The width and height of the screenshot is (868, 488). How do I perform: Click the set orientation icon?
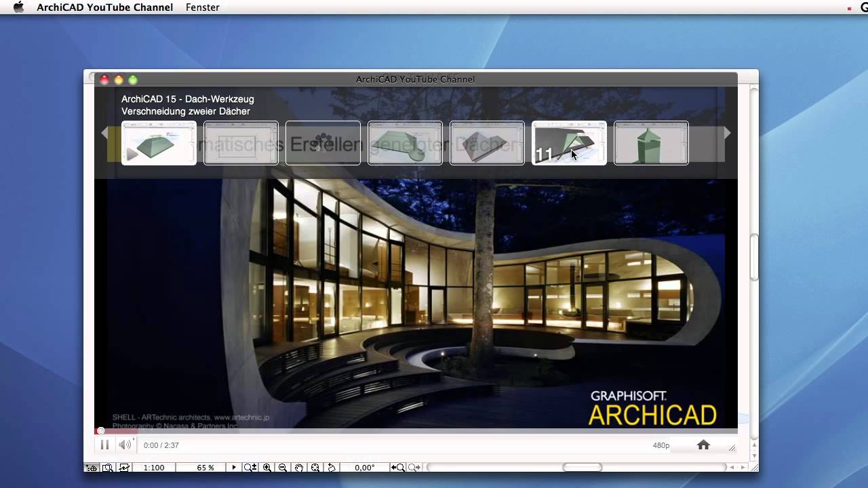[332, 468]
